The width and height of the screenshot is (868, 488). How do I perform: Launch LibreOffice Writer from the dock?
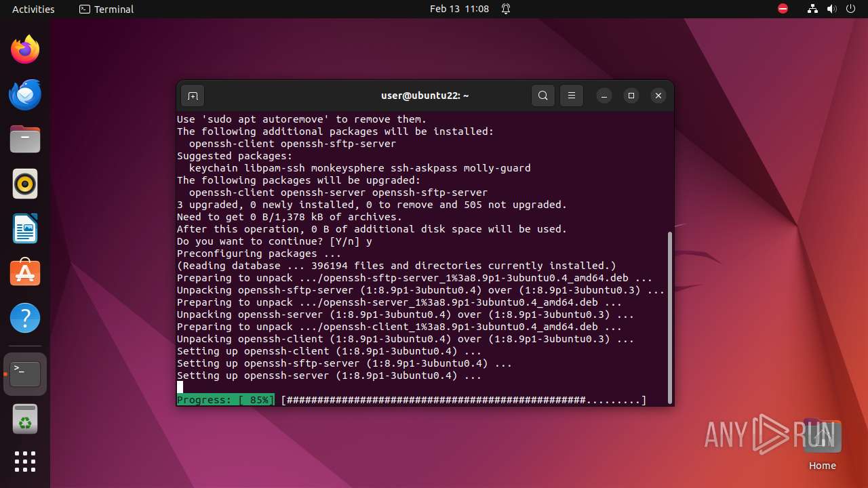click(x=25, y=228)
